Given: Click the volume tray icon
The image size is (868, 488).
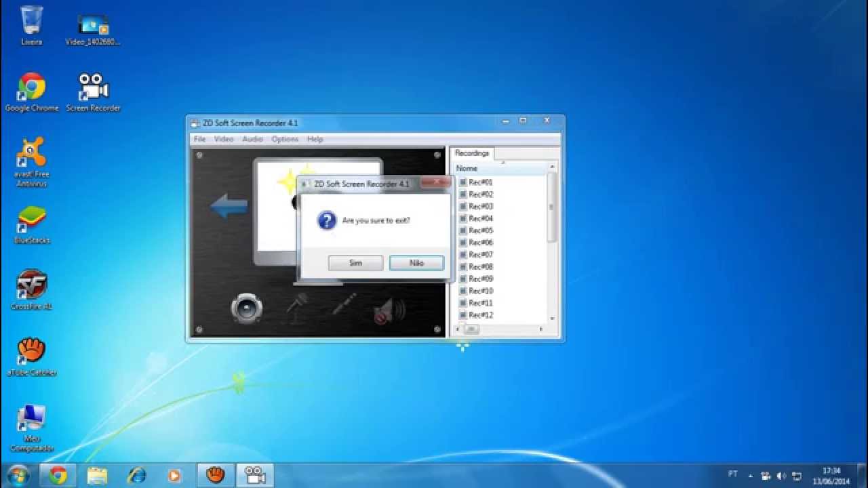Looking at the screenshot, I should [x=781, y=476].
